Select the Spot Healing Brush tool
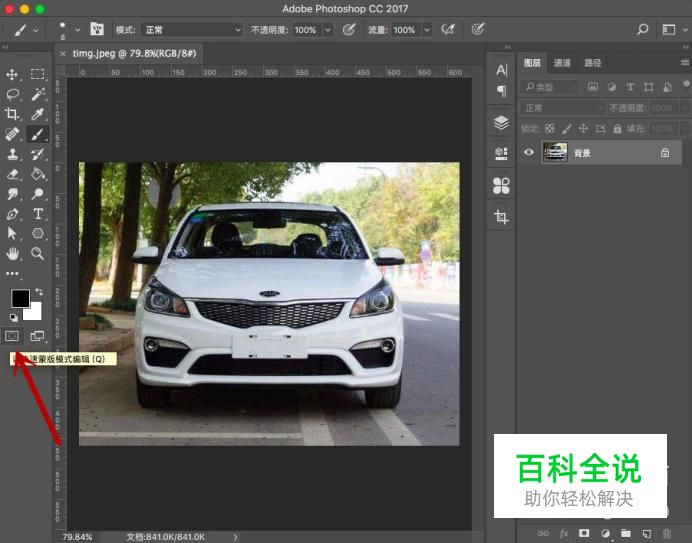 tap(12, 134)
